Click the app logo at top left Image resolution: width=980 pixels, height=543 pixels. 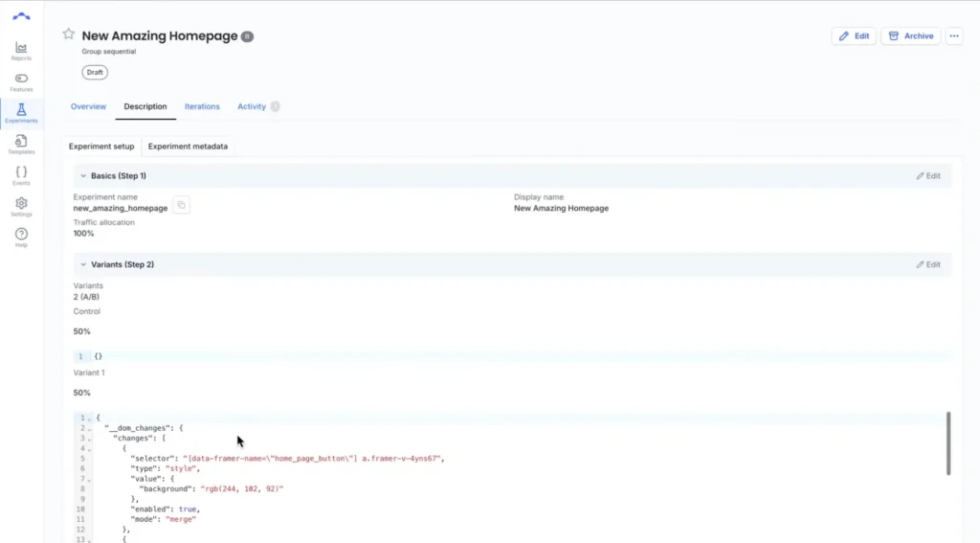point(21,16)
